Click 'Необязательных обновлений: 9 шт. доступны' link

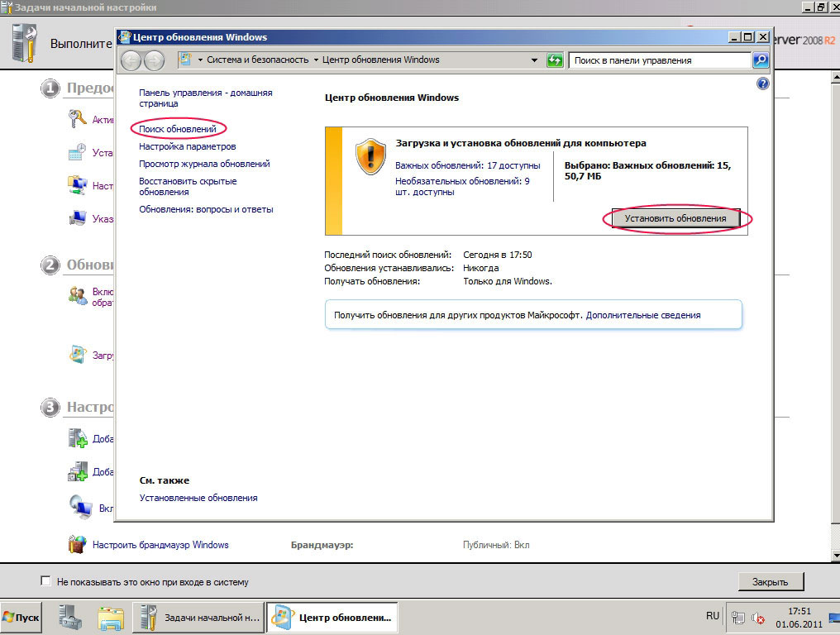pyautogui.click(x=462, y=187)
